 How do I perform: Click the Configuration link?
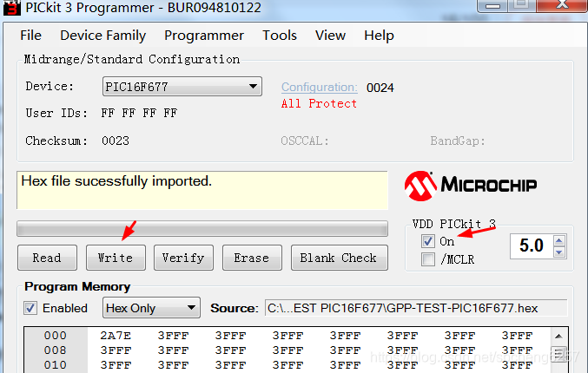click(x=319, y=87)
